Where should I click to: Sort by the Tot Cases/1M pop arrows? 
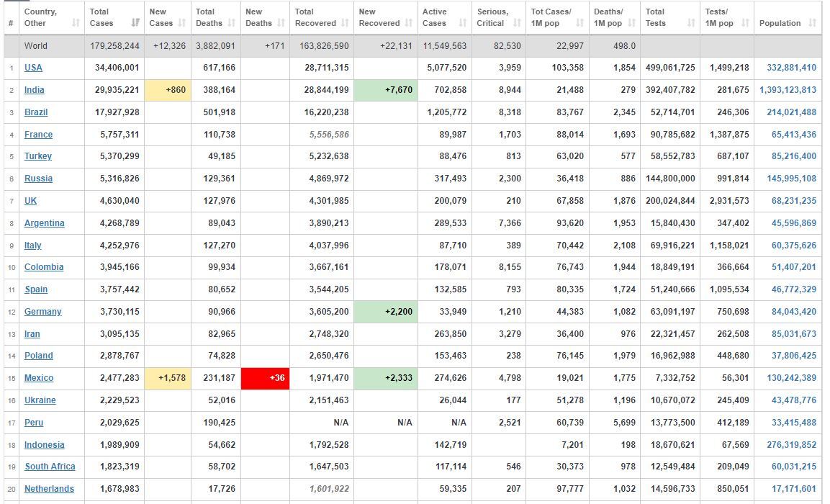580,23
